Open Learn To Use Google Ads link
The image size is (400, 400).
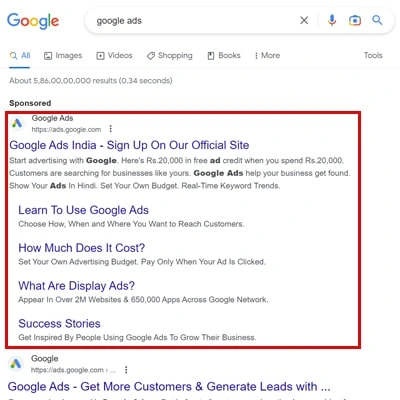point(83,210)
